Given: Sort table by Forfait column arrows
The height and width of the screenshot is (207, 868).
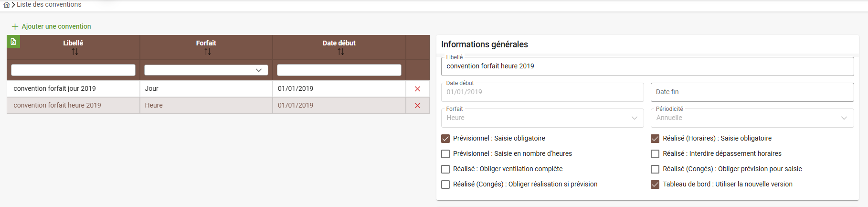Looking at the screenshot, I should [x=207, y=52].
